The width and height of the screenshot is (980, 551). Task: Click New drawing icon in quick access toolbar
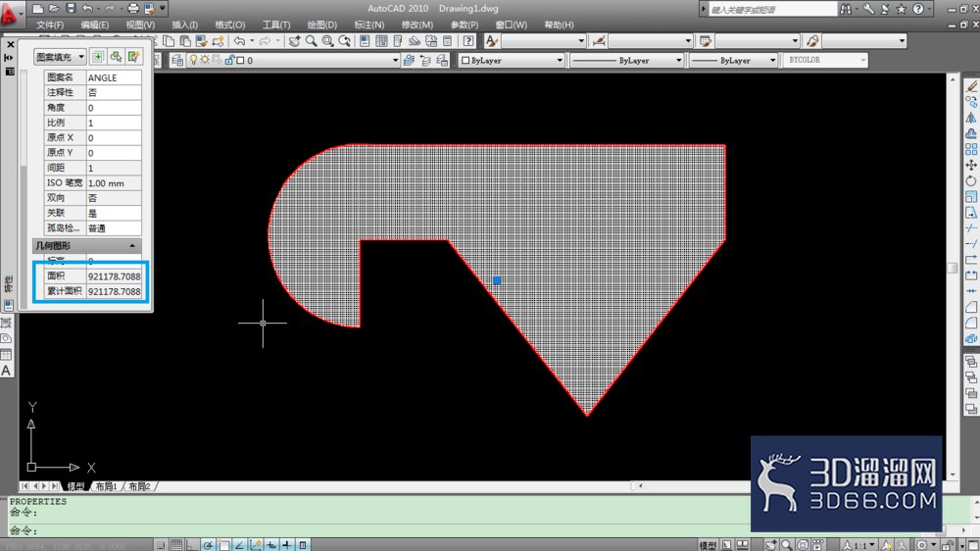tap(38, 9)
